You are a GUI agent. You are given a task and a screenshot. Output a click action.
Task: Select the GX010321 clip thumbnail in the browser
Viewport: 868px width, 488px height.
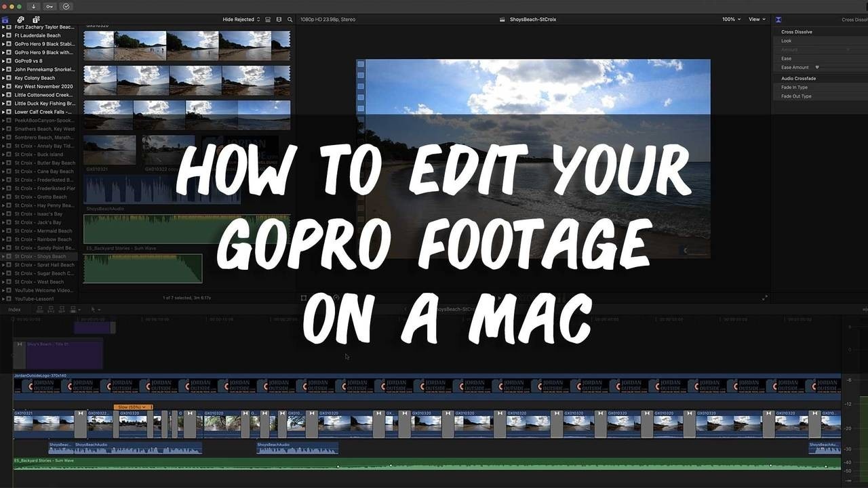(110, 150)
